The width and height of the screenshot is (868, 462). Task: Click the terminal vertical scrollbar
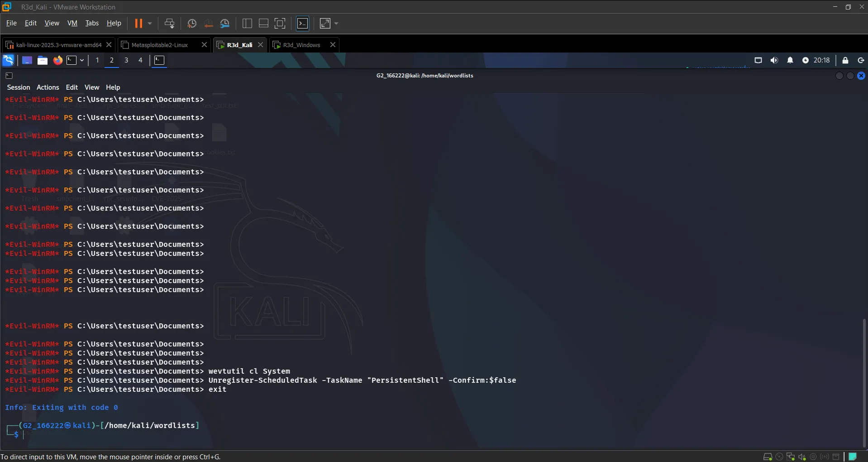(864, 383)
